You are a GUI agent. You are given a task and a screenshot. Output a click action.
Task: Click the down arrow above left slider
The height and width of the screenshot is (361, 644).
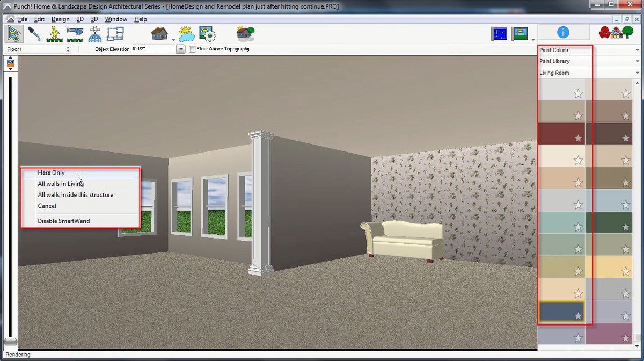pos(10,69)
